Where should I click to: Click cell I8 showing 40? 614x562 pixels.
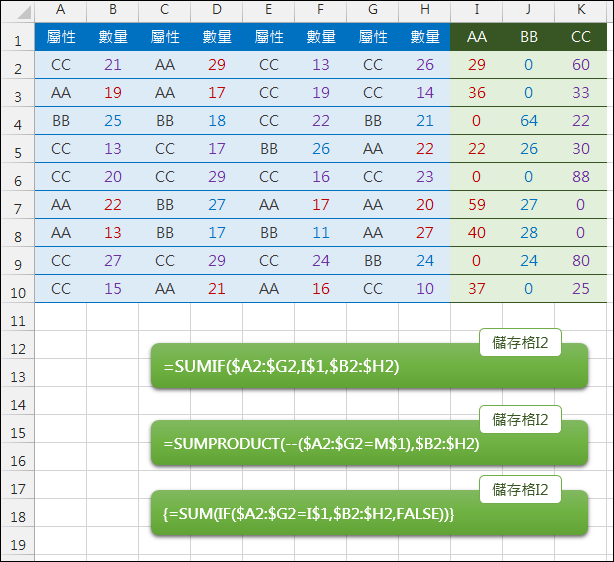click(x=477, y=233)
